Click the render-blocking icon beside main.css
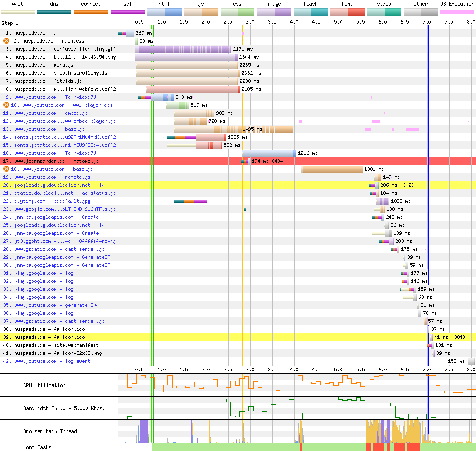 coord(7,41)
